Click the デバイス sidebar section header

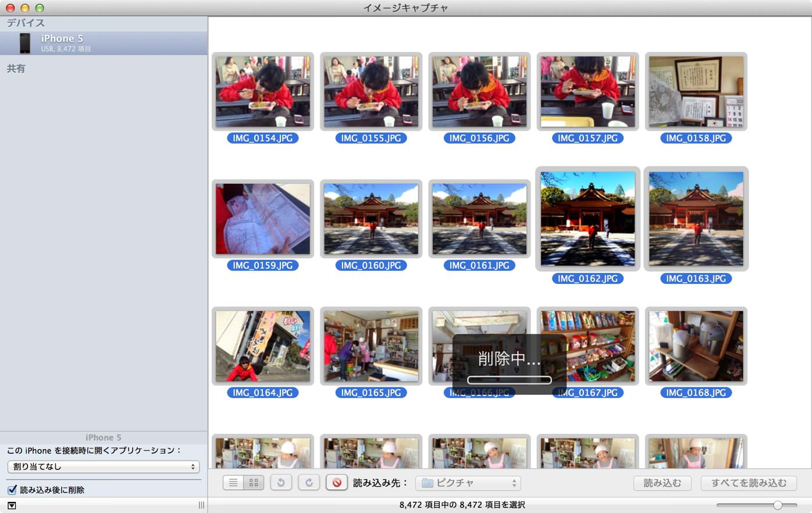(26, 23)
